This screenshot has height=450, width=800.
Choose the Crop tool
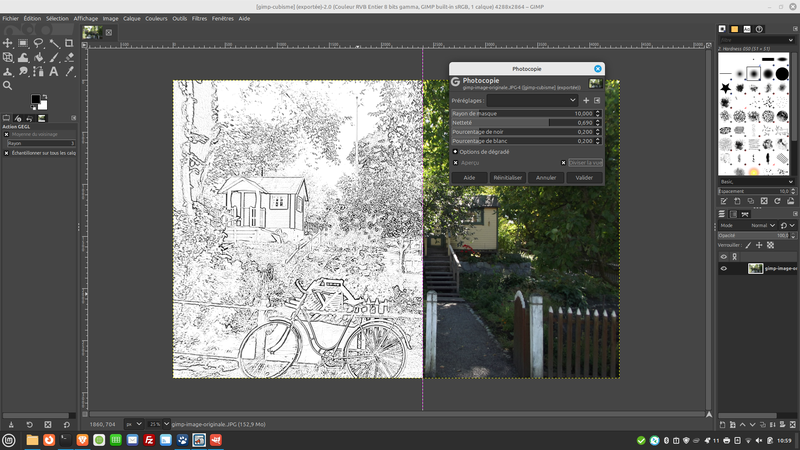pos(67,43)
